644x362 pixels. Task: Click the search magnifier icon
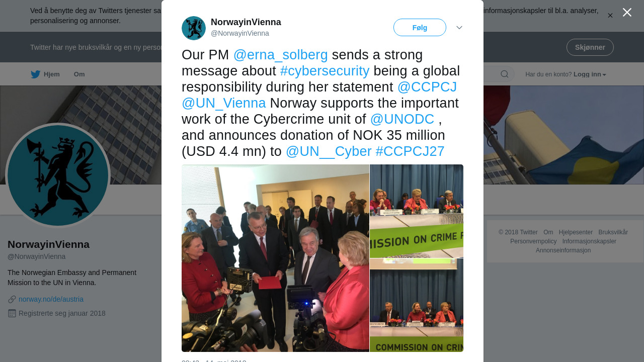pos(504,74)
